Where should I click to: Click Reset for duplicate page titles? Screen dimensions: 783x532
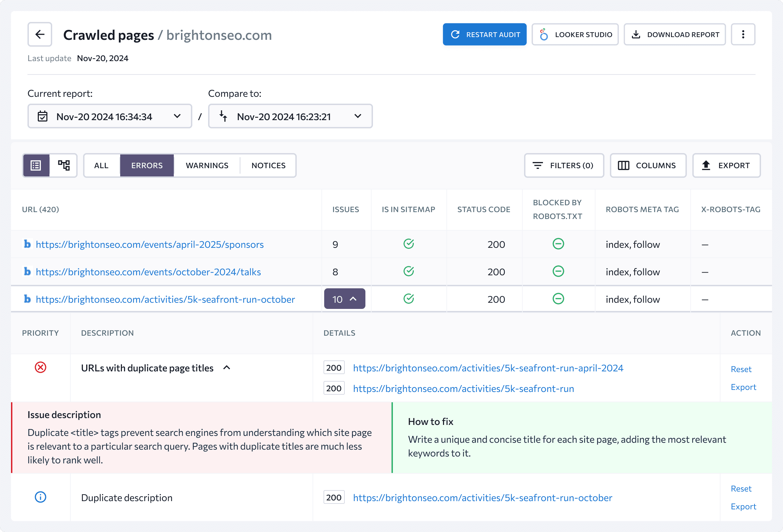point(741,369)
